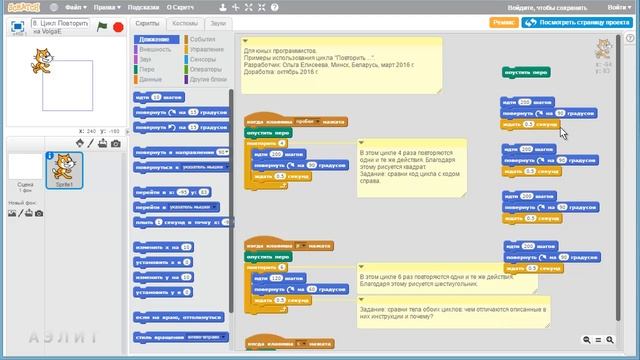Start the project with the green flag
The height and width of the screenshot is (360, 640).
[x=102, y=27]
